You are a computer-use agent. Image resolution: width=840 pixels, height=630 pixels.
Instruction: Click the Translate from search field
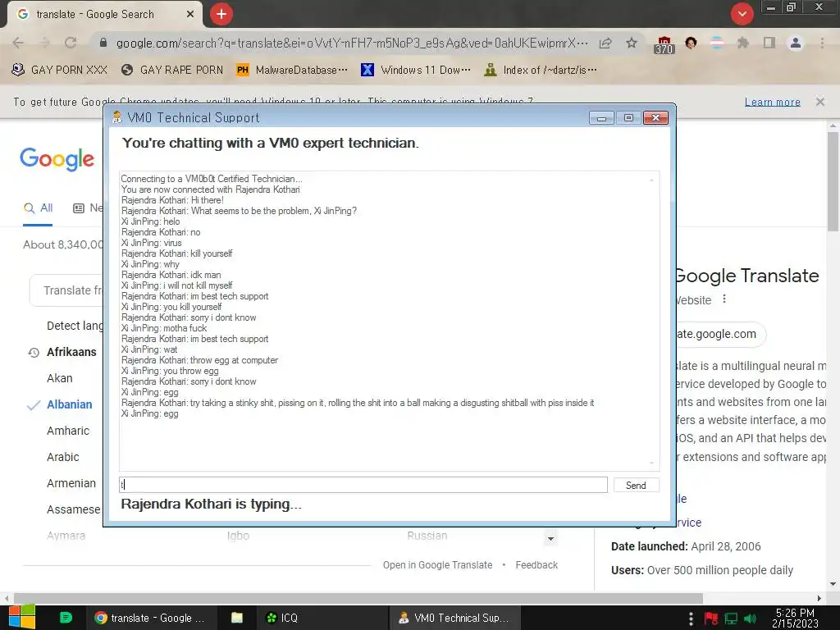click(x=66, y=290)
